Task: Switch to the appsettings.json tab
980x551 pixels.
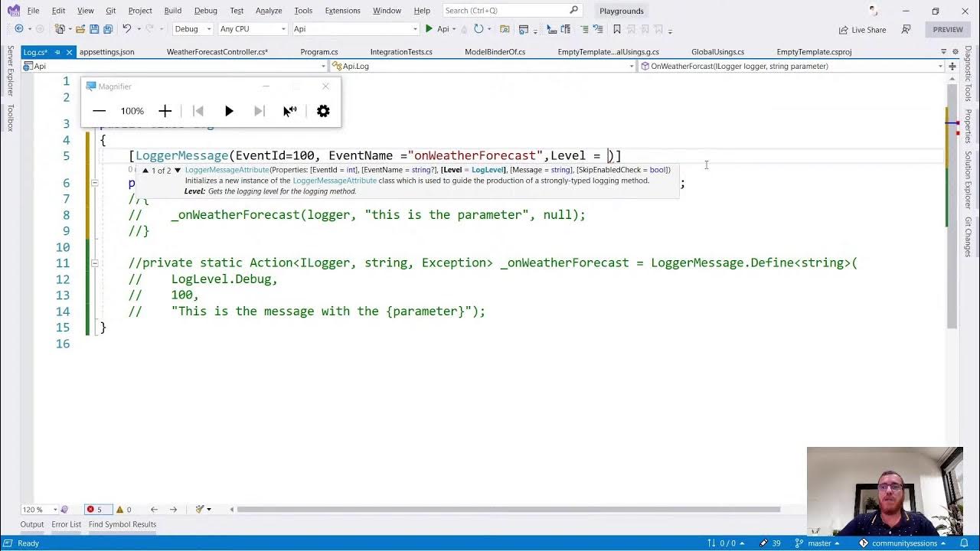Action: click(x=107, y=52)
